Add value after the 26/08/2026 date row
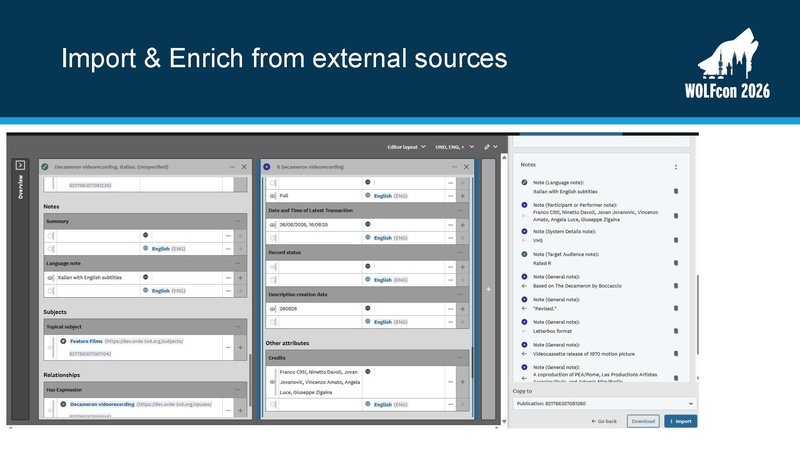This screenshot has height=450, width=800. click(463, 225)
